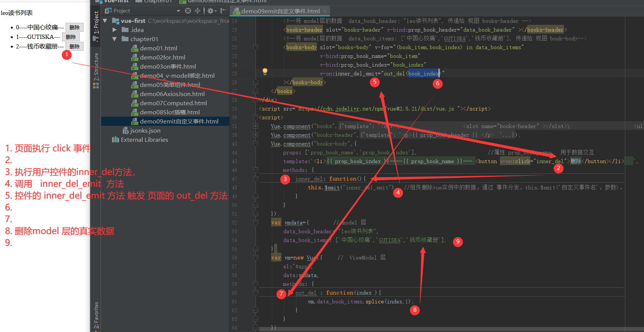Click the External Libraries bars icon

click(x=116, y=140)
